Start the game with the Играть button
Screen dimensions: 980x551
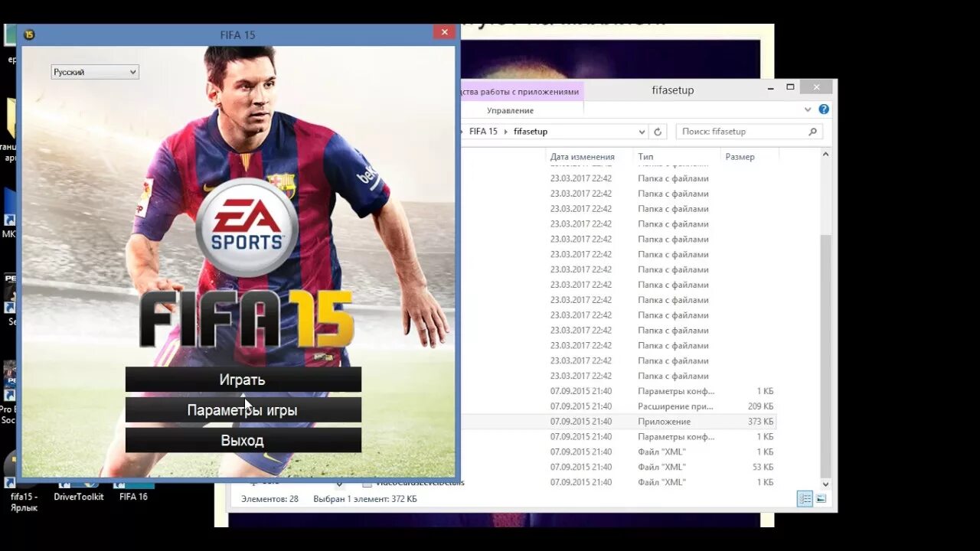[243, 380]
